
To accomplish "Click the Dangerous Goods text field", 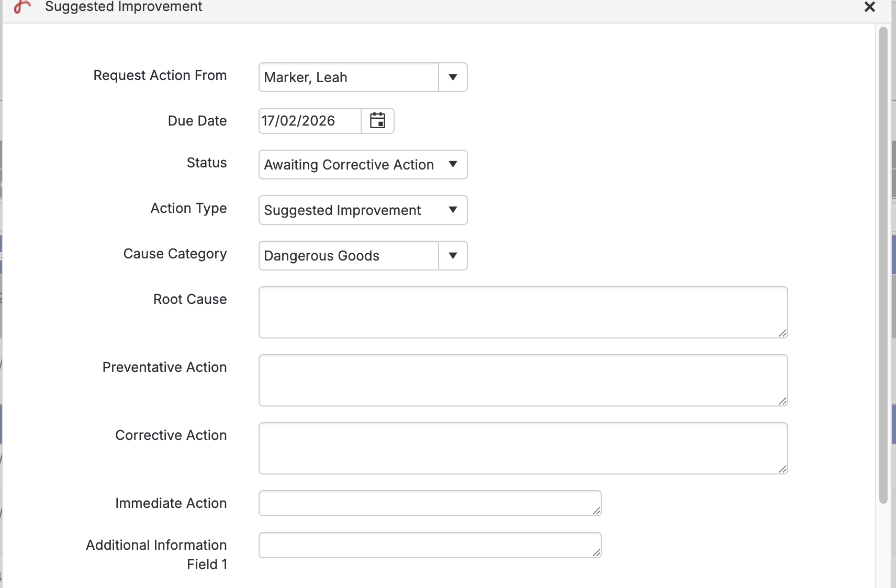I will (x=349, y=256).
